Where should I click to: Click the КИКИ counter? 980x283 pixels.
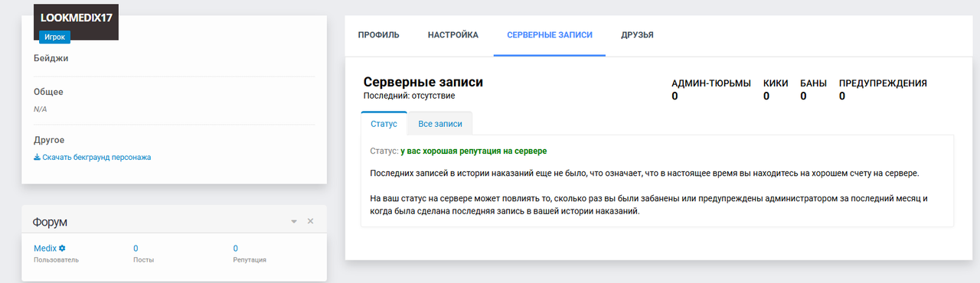point(776,89)
